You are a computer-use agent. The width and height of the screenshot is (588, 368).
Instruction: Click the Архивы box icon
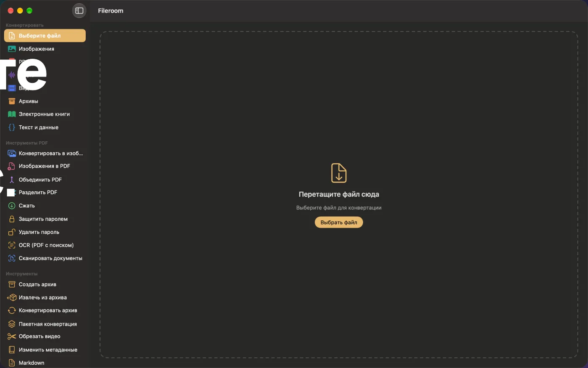pos(12,101)
